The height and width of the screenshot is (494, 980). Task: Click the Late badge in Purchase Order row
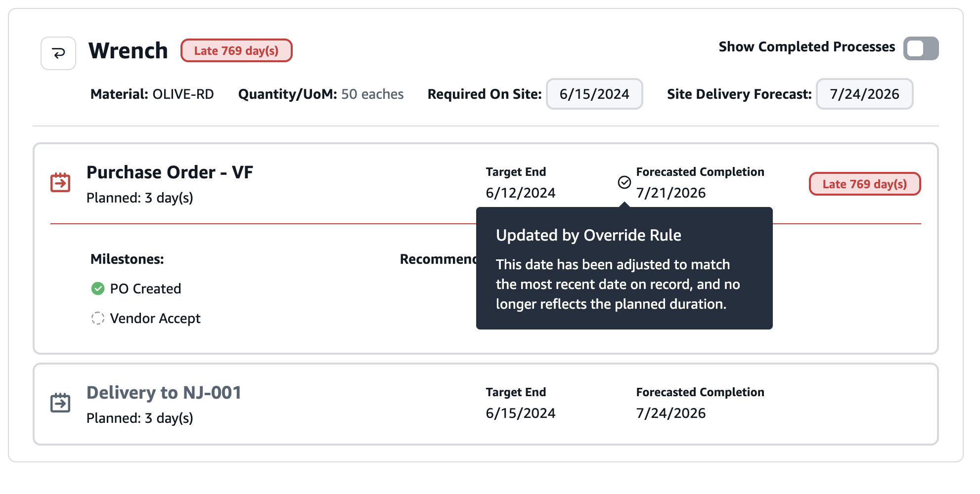point(864,184)
